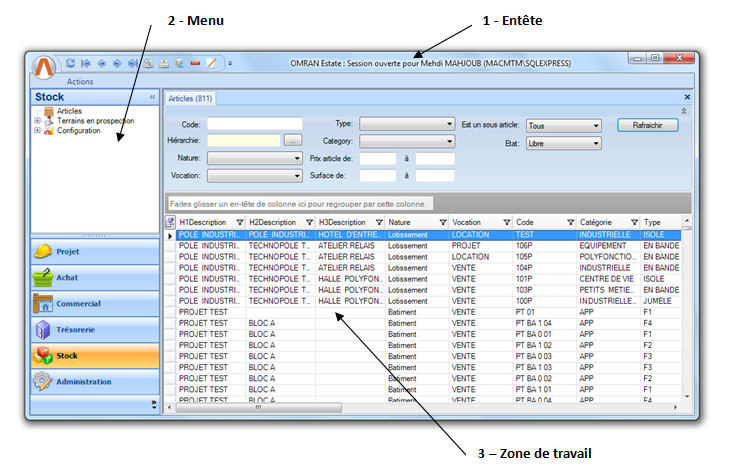Go to last record navigation icon
This screenshot has width=730, height=471.
[133, 62]
